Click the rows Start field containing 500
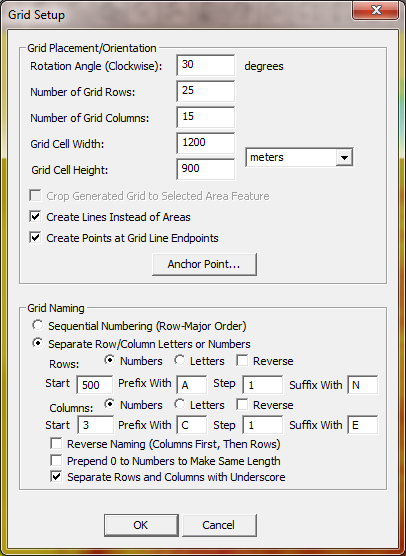Viewport: 406px width, 556px height. [95, 385]
